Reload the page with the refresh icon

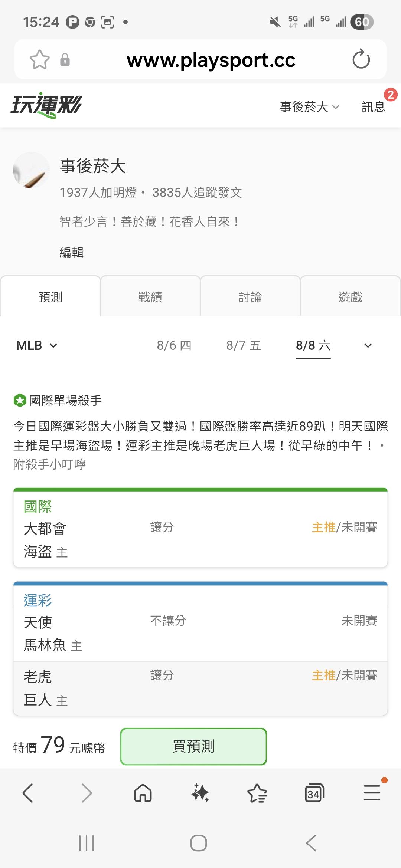pyautogui.click(x=361, y=59)
